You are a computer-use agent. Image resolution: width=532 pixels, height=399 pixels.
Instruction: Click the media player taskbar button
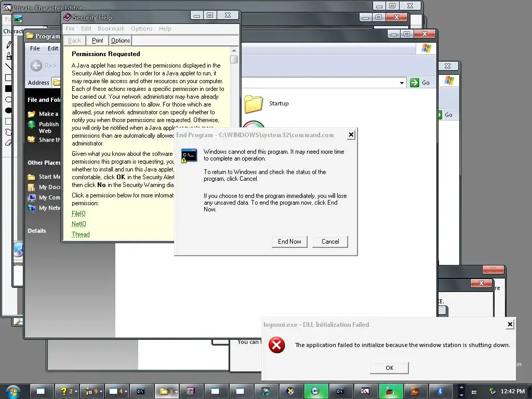pyautogui.click(x=315, y=391)
